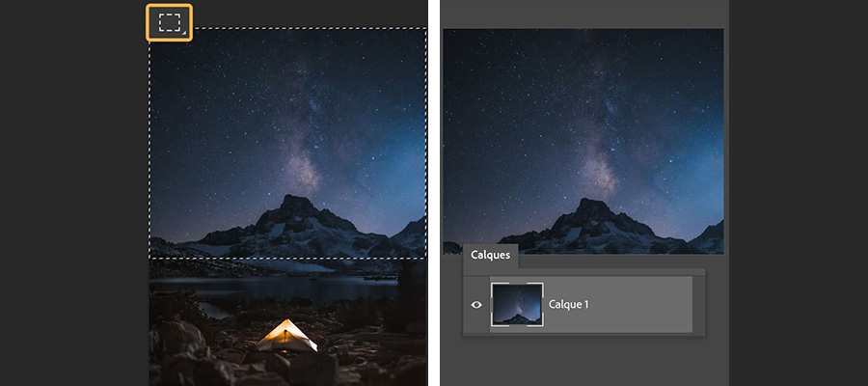
Task: Open the Marquee tool's corner flyout triangle
Action: 183,34
